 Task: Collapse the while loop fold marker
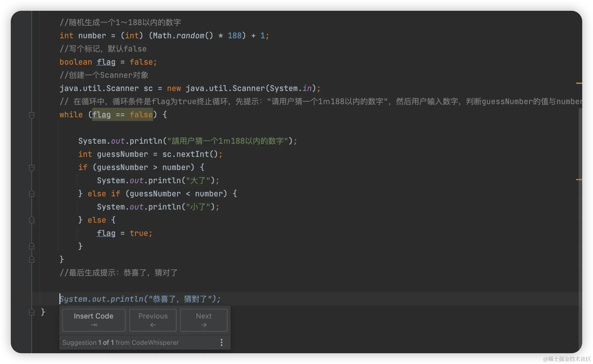[x=32, y=115]
